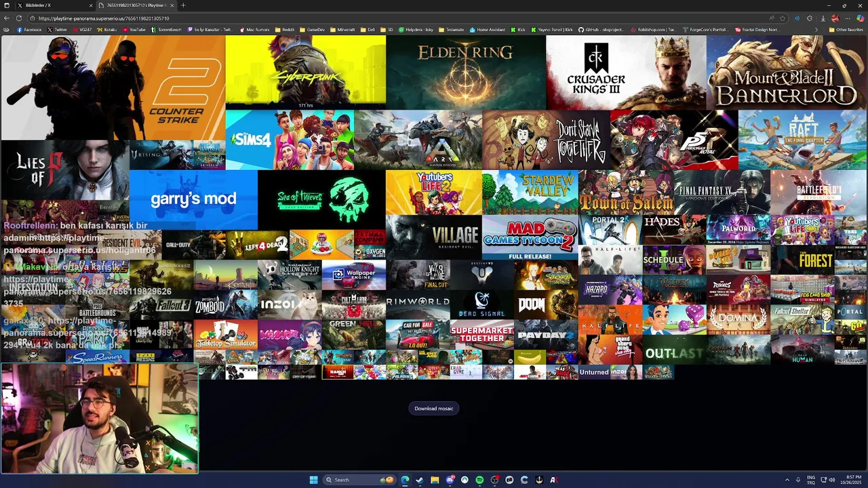Click The Sims 4 tile
The width and height of the screenshot is (868, 488).
(290, 140)
